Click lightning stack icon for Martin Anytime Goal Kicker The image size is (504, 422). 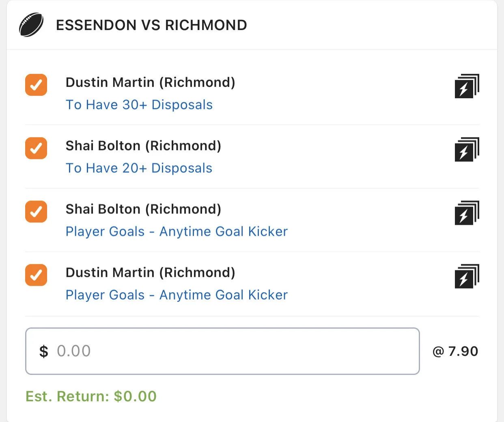[x=467, y=276]
